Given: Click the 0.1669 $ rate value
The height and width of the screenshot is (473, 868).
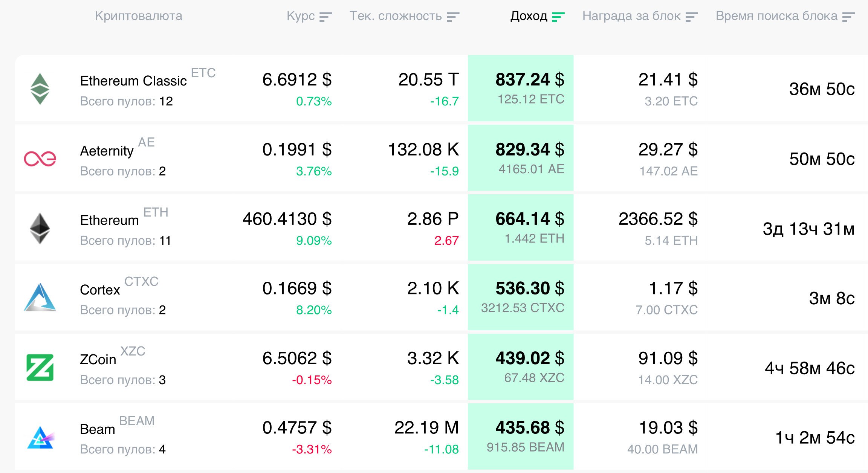Looking at the screenshot, I should [297, 288].
